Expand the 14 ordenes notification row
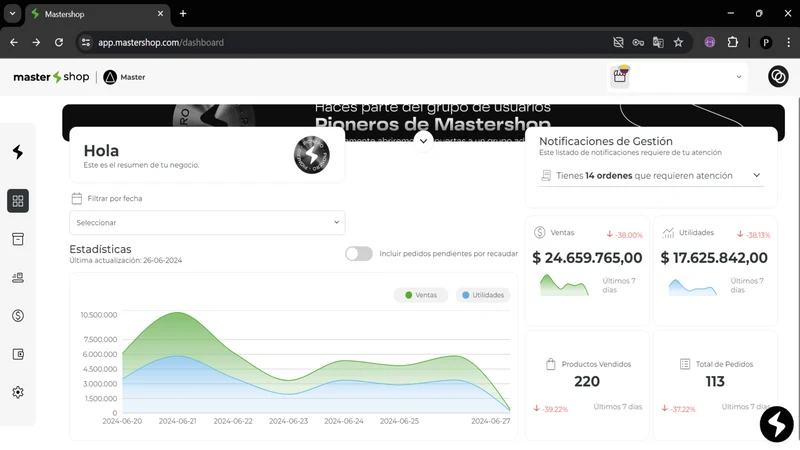 pyautogui.click(x=651, y=176)
